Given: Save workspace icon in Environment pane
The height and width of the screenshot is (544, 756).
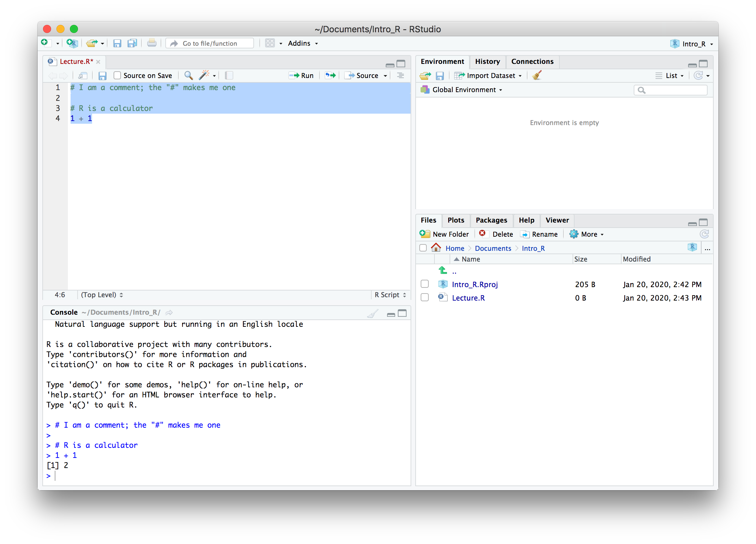Looking at the screenshot, I should 440,76.
